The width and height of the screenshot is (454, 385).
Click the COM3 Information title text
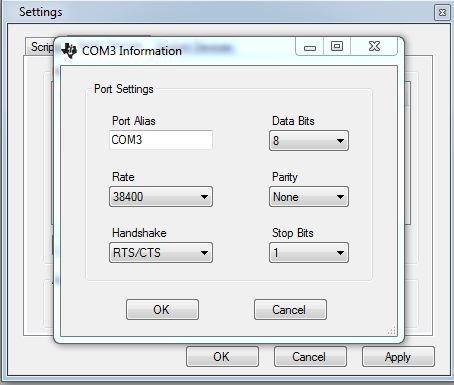coord(132,51)
